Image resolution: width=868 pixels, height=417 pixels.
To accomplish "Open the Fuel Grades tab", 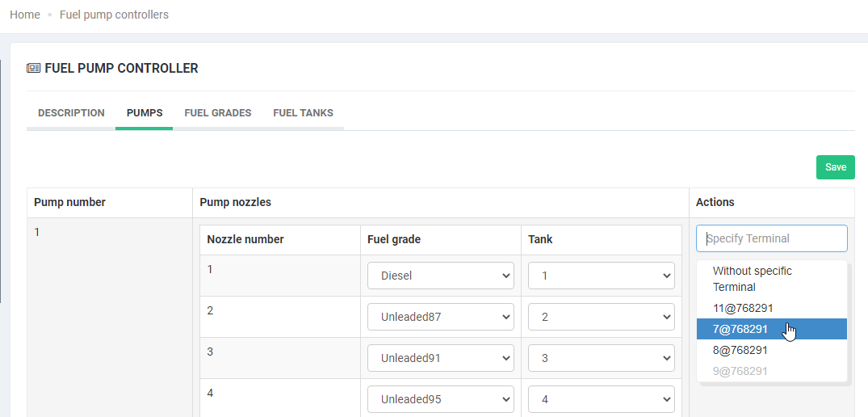I will pyautogui.click(x=218, y=113).
